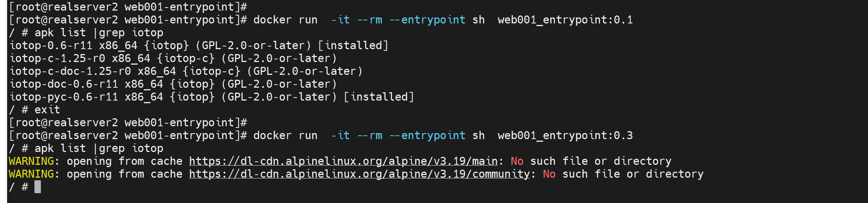
Task: Click the iotop-c-doc-1.25-r0 package name
Action: pyautogui.click(x=70, y=71)
